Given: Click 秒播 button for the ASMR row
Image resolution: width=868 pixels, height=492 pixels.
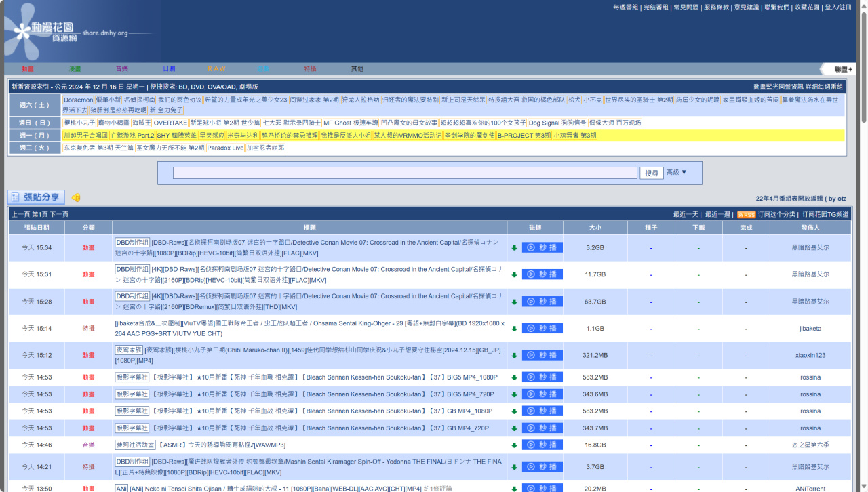Looking at the screenshot, I should coord(542,445).
